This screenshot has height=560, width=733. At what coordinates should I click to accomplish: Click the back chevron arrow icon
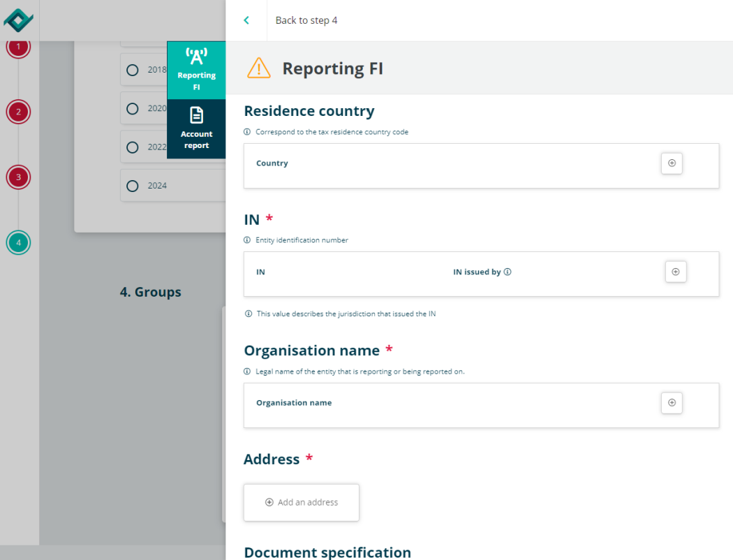tap(246, 20)
